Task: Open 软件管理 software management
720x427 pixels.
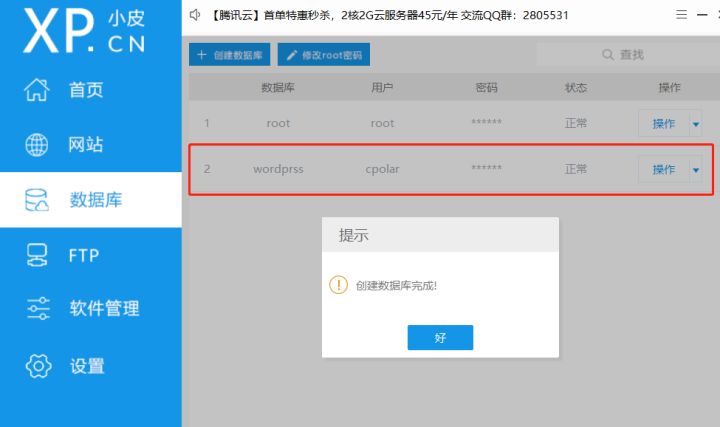Action: pos(104,309)
